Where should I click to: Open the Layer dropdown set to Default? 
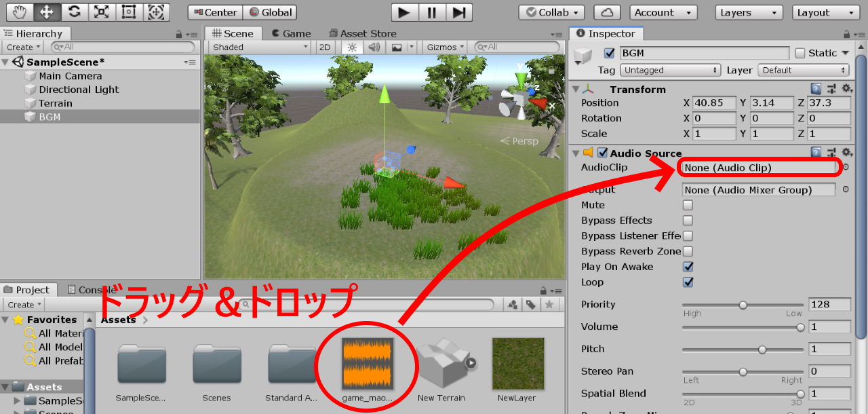803,70
